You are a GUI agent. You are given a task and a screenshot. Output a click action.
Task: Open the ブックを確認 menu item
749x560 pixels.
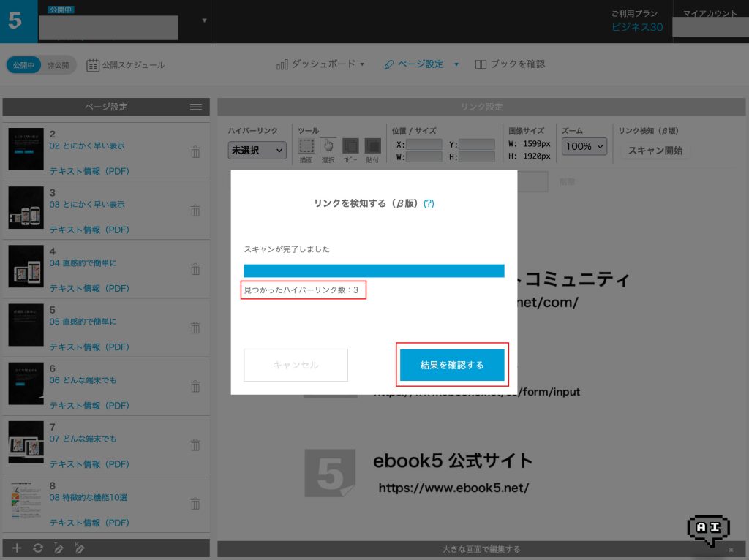(x=510, y=64)
